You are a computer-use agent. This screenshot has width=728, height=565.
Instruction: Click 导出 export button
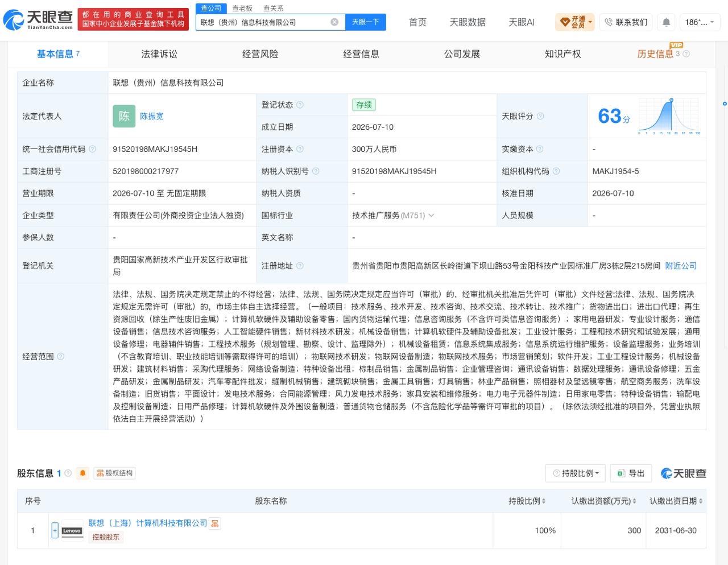[x=630, y=473]
